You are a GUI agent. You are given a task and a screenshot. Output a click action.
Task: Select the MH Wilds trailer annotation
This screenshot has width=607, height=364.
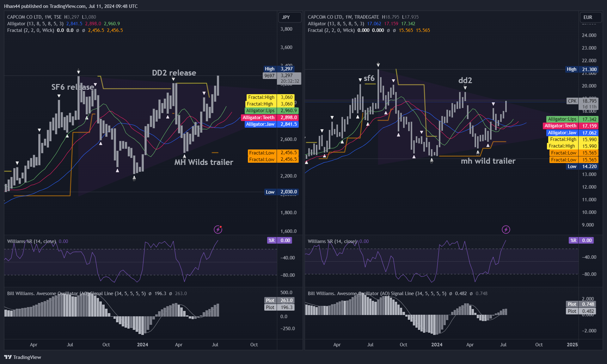[204, 162]
